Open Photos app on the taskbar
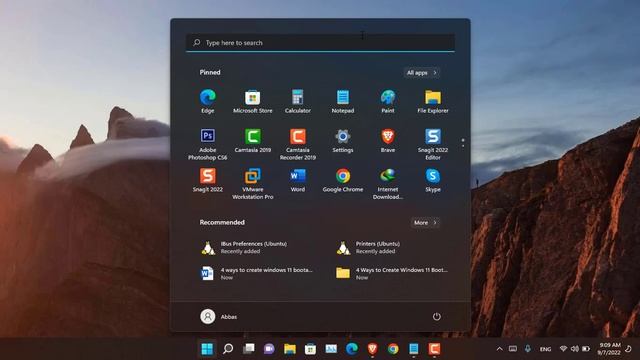This screenshot has width=640, height=360. 331,349
